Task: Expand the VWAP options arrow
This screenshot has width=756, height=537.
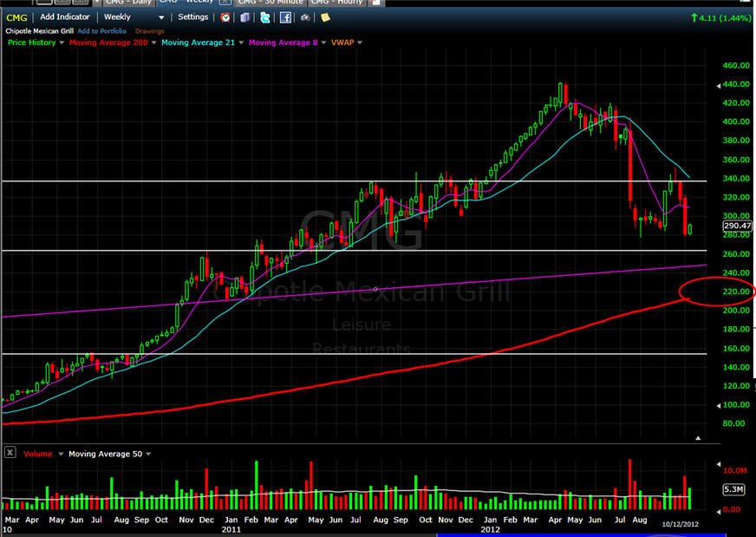Action: tap(360, 43)
